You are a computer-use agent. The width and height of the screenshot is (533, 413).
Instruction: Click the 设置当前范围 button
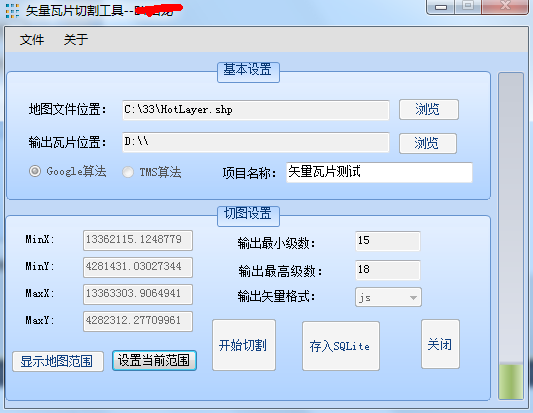click(x=154, y=360)
